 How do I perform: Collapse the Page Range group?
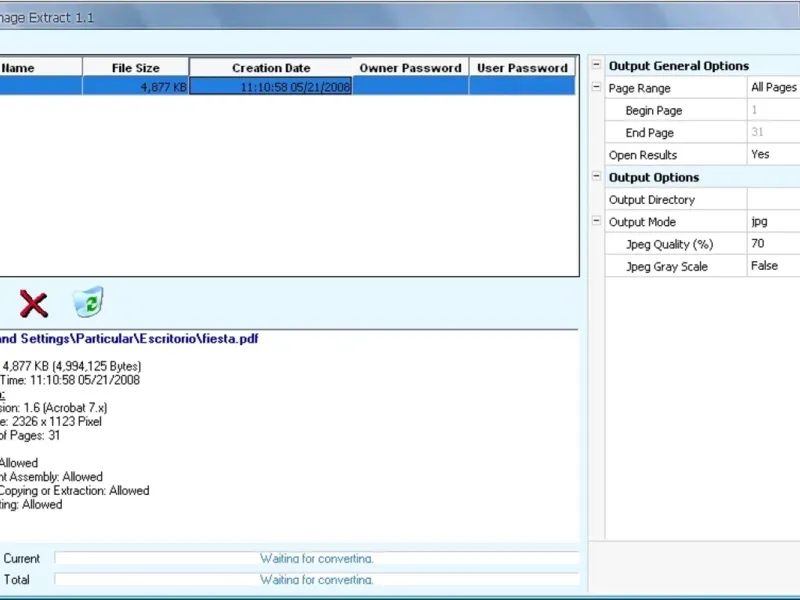coord(596,87)
